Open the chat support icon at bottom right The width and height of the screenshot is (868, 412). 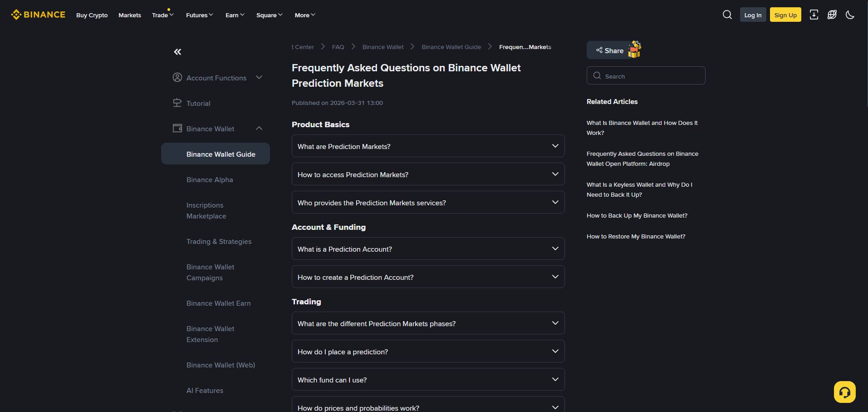point(844,391)
